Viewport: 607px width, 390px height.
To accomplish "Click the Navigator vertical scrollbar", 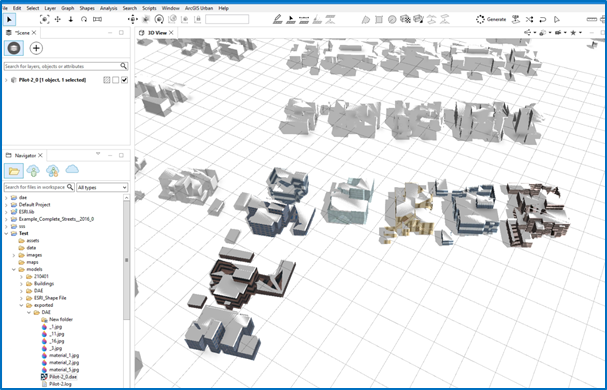I will pos(126,260).
